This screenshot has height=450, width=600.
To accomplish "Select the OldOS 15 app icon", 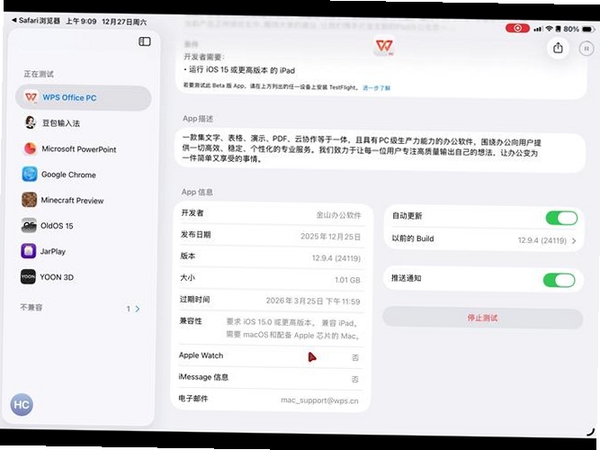I will click(29, 225).
